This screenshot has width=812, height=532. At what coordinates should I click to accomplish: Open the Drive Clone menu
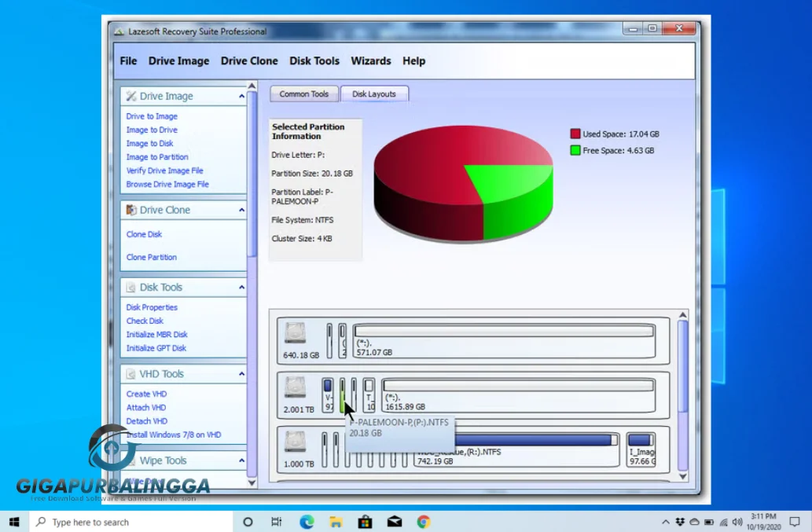pos(249,61)
